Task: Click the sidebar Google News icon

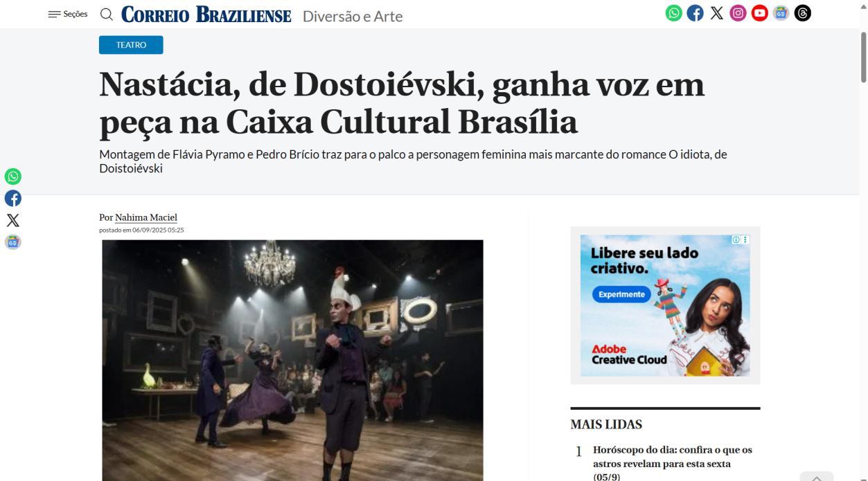Action: 13,242
